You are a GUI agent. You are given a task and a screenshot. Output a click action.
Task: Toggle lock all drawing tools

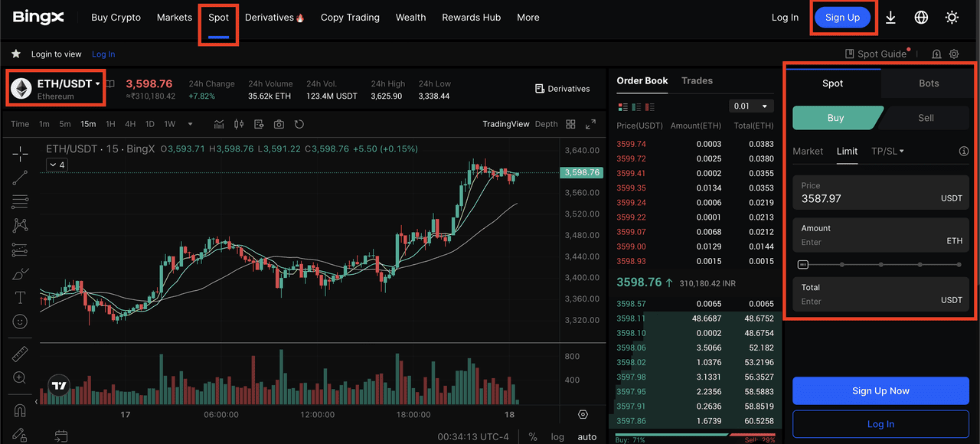20,434
